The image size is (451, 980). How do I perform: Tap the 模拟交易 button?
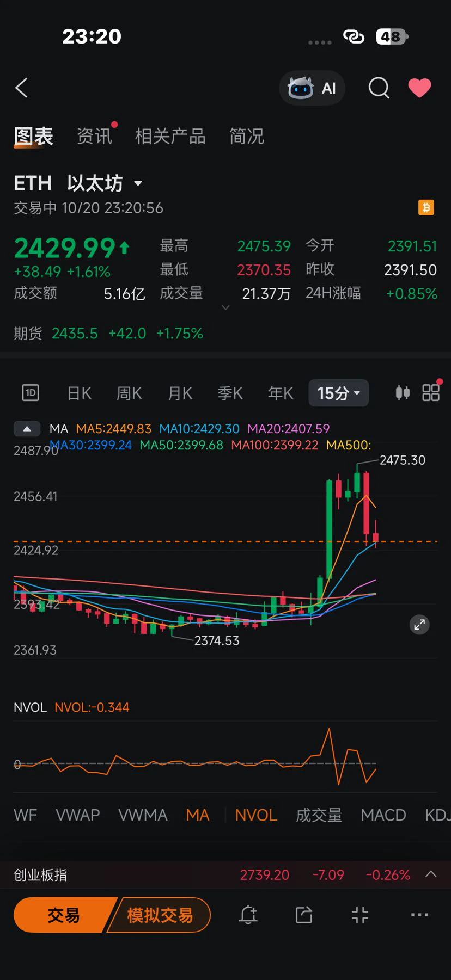pos(160,915)
